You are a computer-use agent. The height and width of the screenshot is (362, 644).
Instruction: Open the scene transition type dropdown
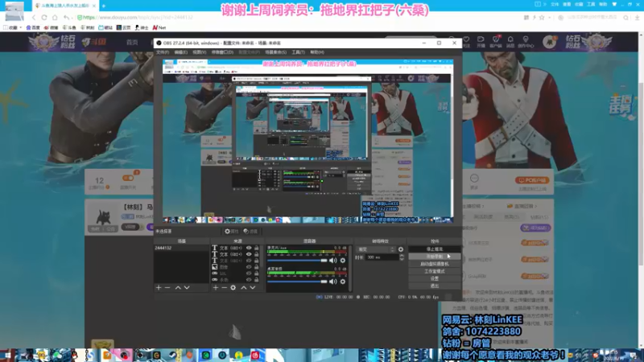[376, 249]
